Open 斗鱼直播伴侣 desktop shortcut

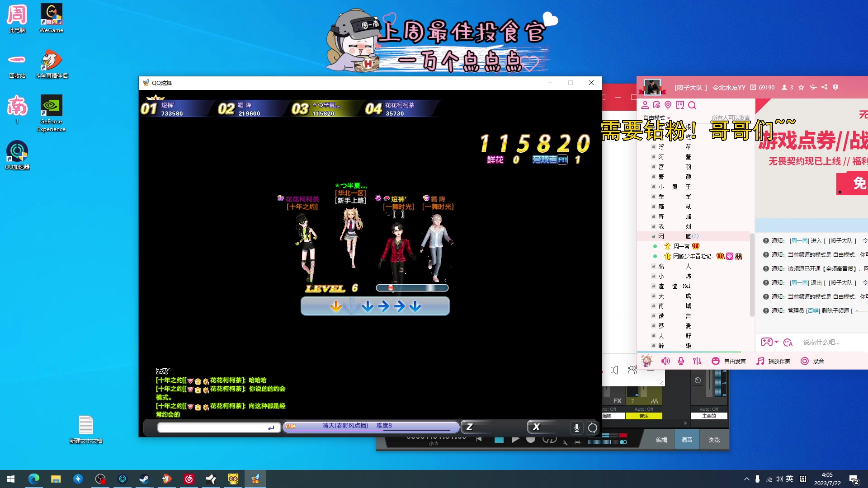click(52, 64)
